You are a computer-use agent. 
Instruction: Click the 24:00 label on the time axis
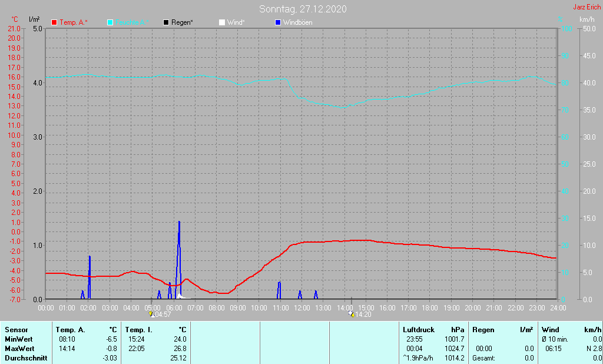[558, 308]
